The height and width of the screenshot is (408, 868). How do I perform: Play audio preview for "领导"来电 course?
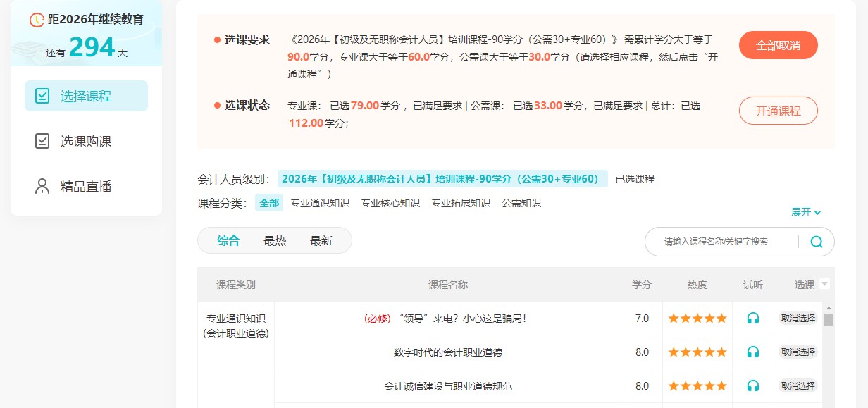(x=753, y=319)
